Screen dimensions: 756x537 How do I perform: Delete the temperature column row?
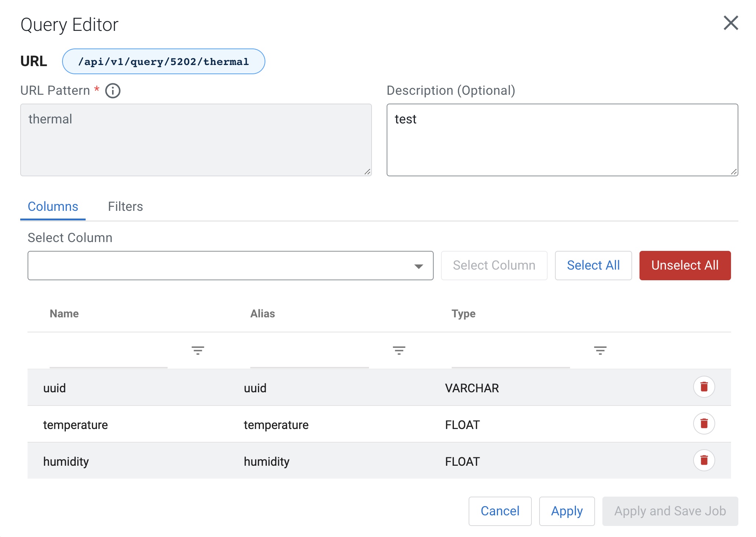click(x=704, y=424)
